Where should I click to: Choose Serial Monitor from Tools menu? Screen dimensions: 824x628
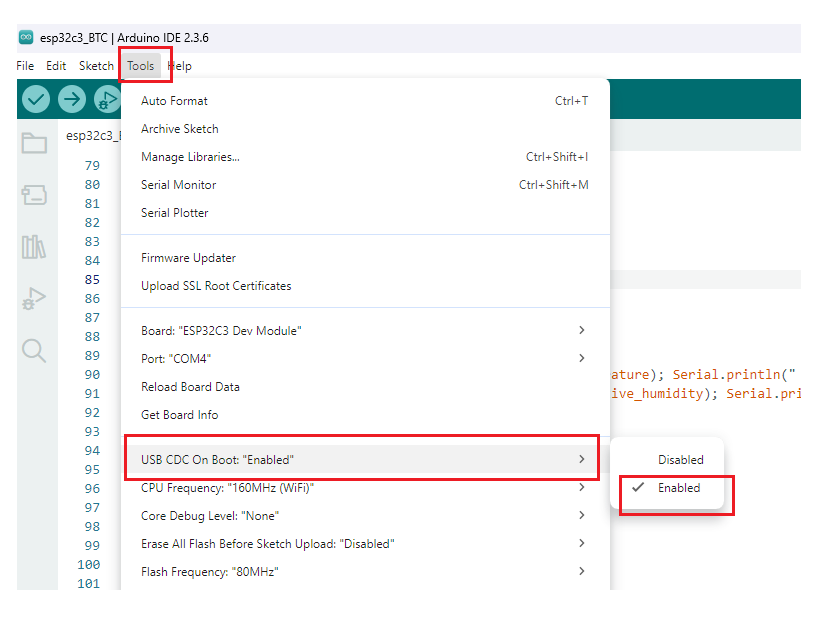[x=179, y=185]
